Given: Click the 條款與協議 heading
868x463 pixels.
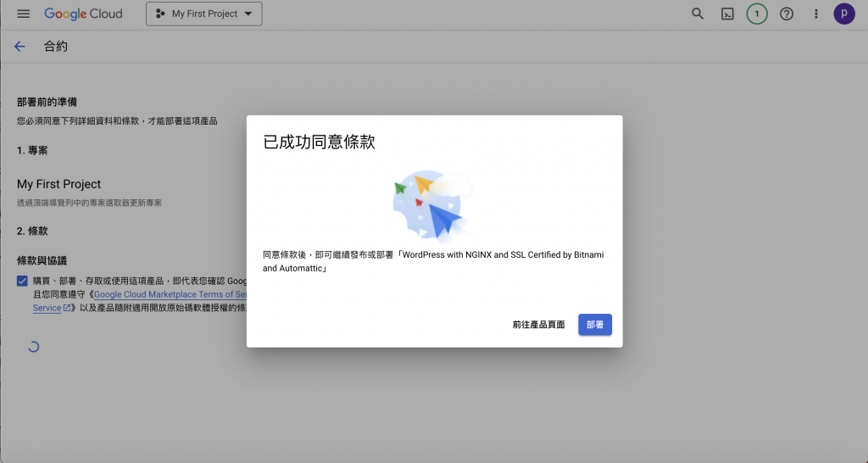Looking at the screenshot, I should click(42, 260).
